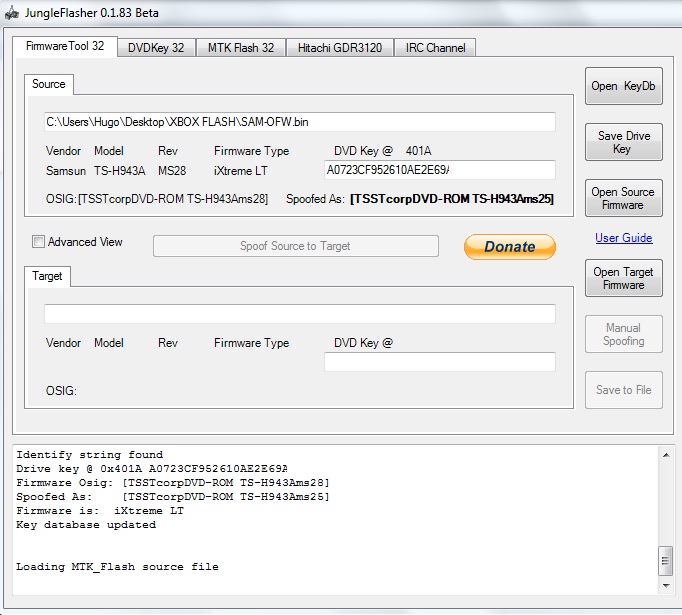
Task: Click the Open KeyDb button
Action: (x=623, y=86)
